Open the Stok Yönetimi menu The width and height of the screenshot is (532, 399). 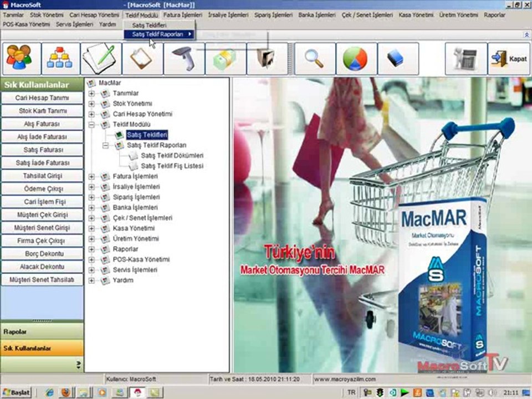[x=47, y=15]
